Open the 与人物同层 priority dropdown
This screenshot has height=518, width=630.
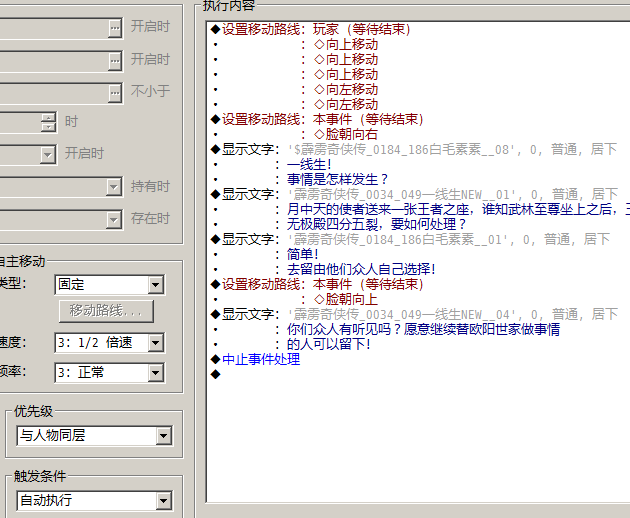pyautogui.click(x=163, y=436)
